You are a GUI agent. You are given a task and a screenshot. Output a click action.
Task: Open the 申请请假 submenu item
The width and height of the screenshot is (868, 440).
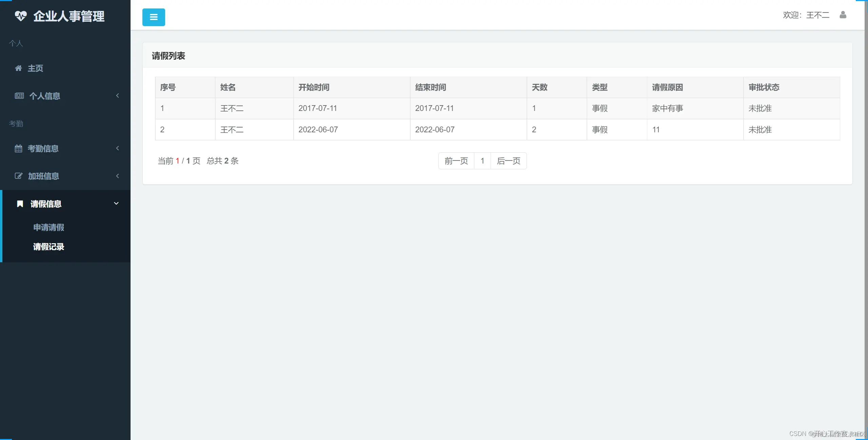pos(48,227)
